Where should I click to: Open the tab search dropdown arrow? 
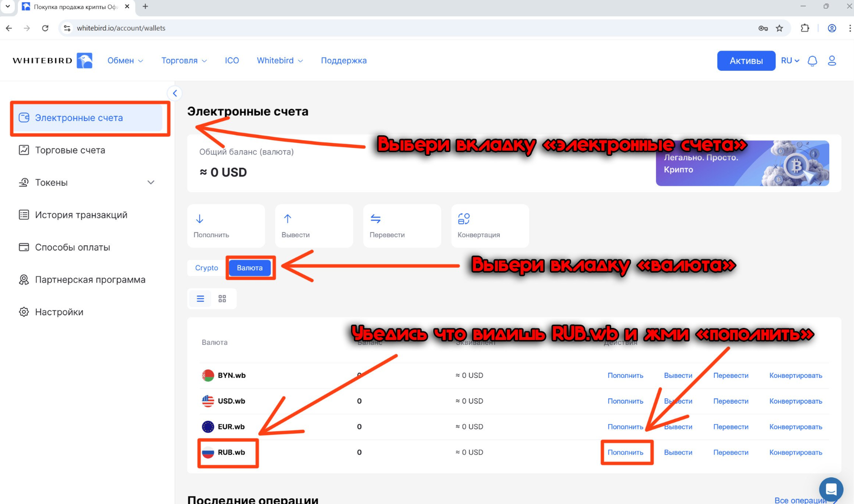pos(8,7)
